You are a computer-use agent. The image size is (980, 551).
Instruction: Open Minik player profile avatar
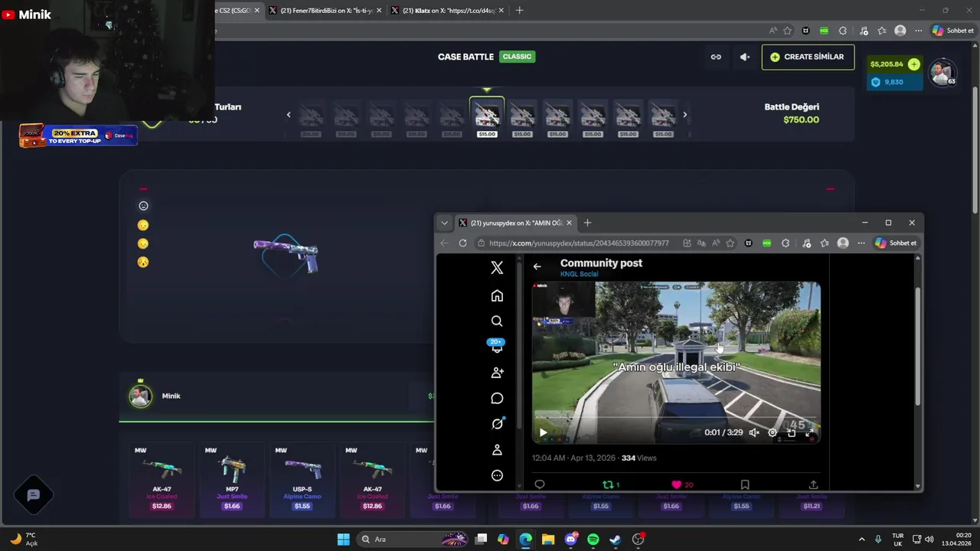point(141,396)
